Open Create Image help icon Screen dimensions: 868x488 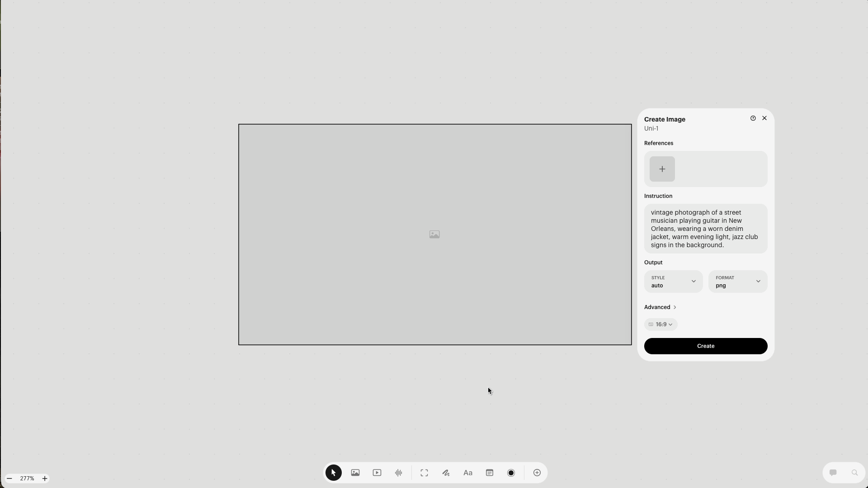[x=753, y=118]
